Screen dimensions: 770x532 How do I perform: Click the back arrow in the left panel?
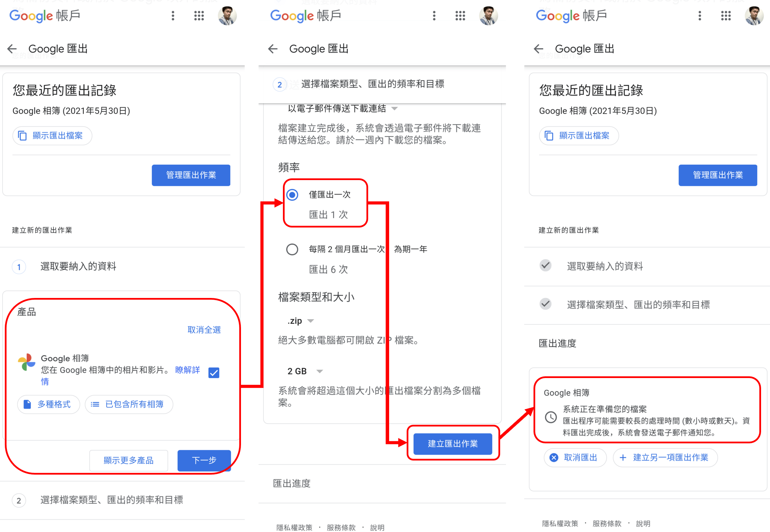pos(12,49)
